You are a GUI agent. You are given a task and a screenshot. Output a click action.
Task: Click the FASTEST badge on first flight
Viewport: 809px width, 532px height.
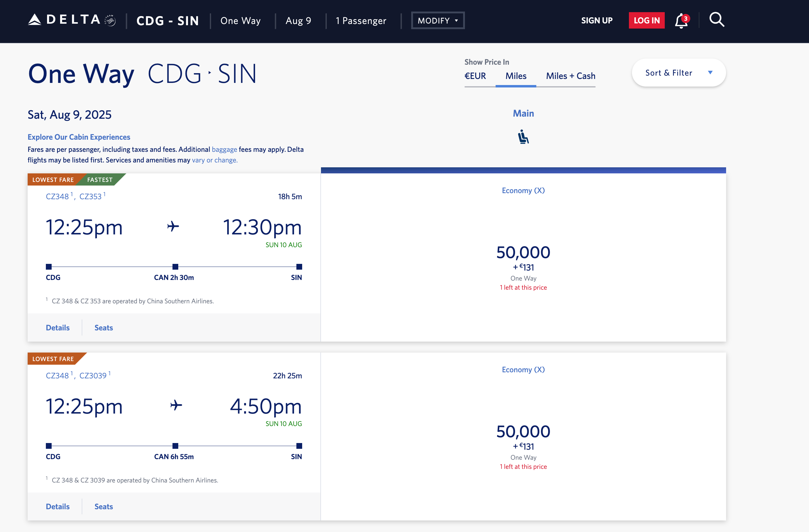coord(100,179)
